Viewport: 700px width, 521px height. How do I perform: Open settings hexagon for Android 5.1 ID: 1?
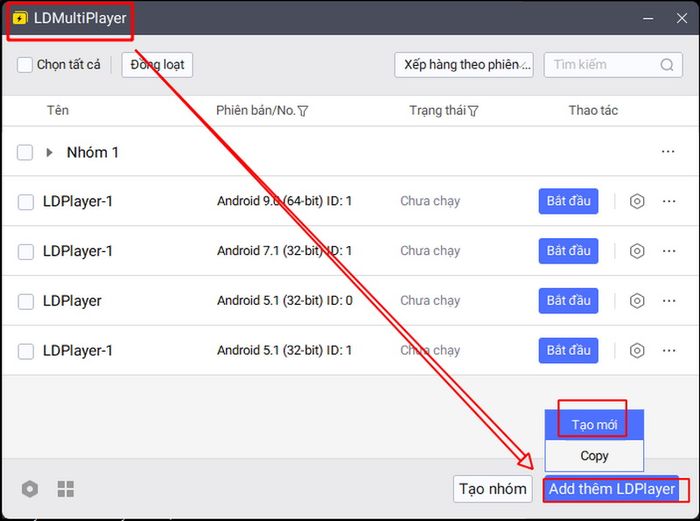[x=637, y=350]
